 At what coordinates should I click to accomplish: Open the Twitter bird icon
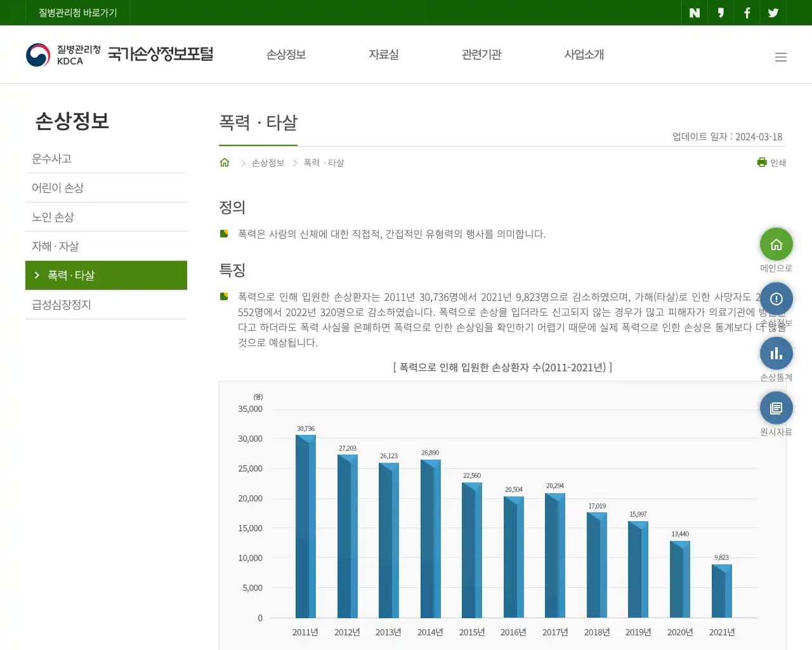tap(773, 13)
